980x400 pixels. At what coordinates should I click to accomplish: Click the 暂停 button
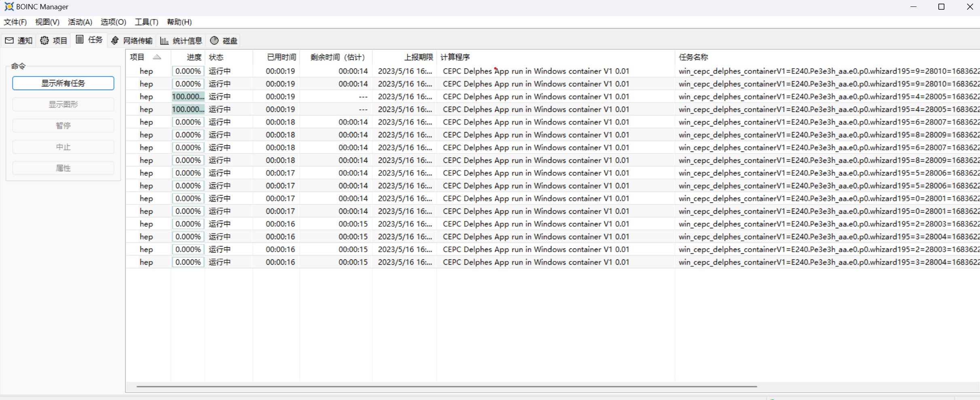[x=63, y=126]
